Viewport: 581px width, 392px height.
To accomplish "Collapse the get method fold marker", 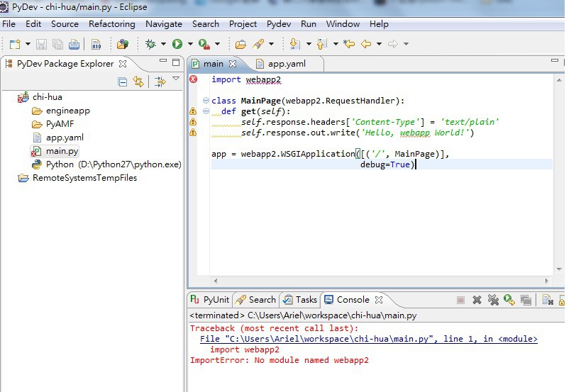I will [x=206, y=111].
